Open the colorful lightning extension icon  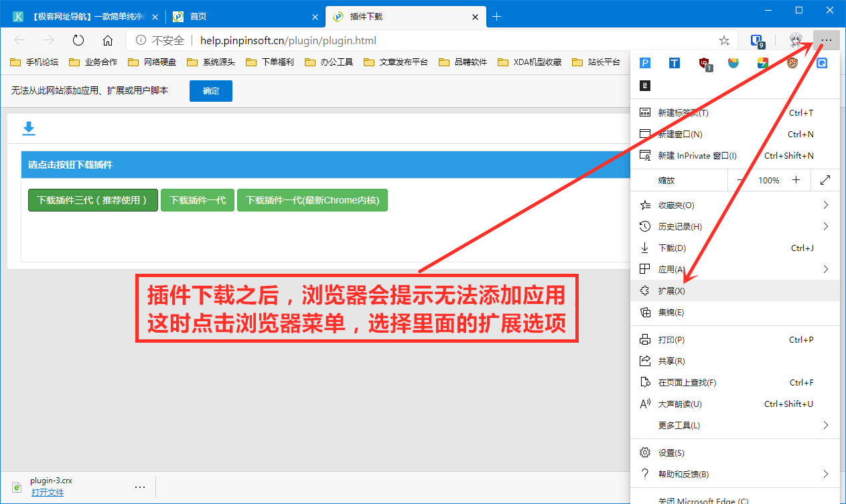point(762,62)
